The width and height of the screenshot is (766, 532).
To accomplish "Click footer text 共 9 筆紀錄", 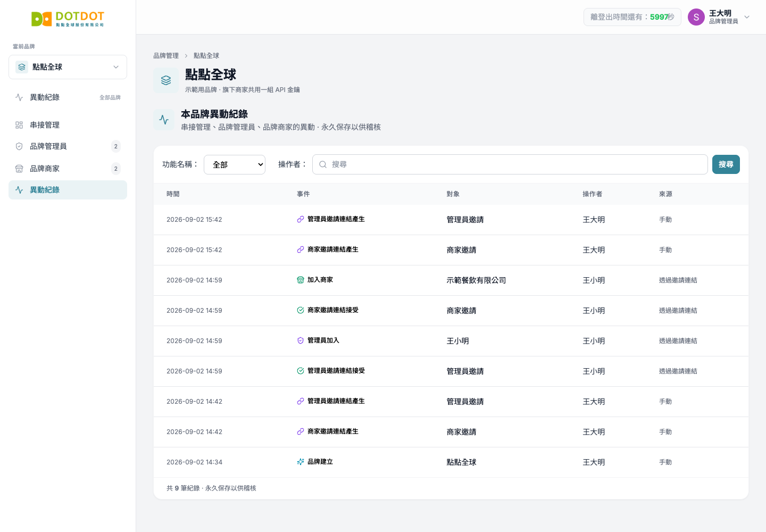I will pos(183,488).
